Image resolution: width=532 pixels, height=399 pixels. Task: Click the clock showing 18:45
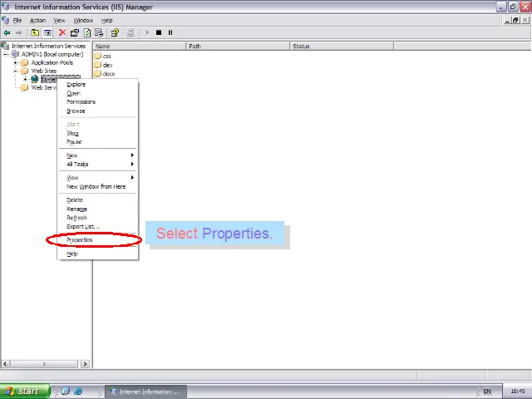[518, 392]
